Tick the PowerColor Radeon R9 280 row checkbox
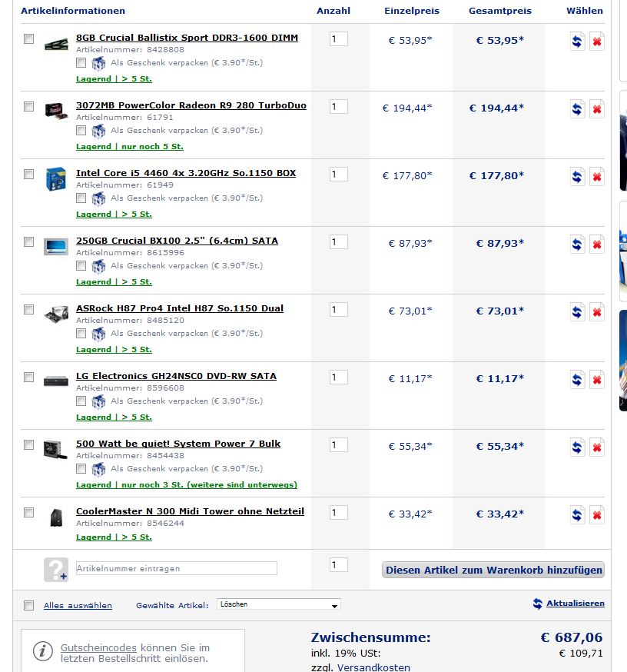The width and height of the screenshot is (627, 672). pyautogui.click(x=28, y=107)
